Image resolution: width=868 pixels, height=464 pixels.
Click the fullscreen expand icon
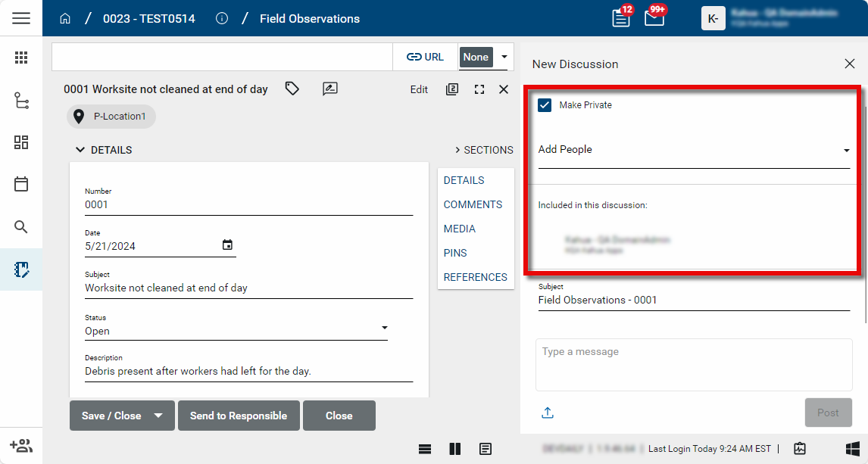click(x=479, y=89)
